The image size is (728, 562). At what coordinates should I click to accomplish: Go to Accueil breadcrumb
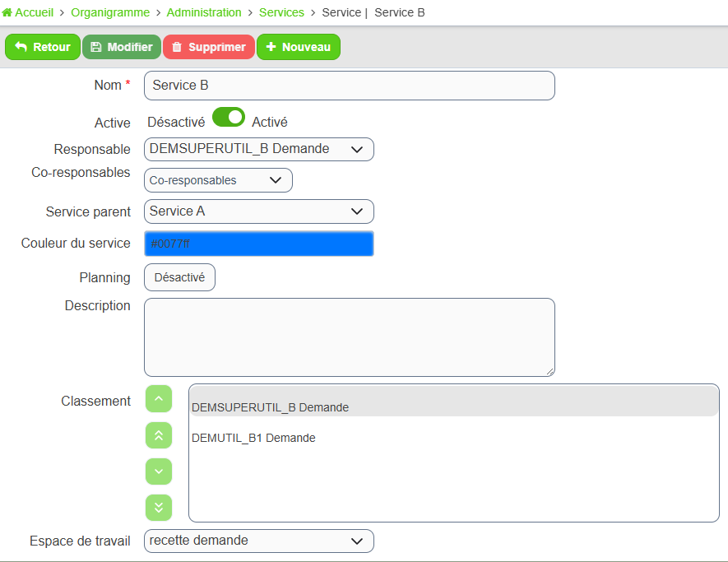coord(34,12)
